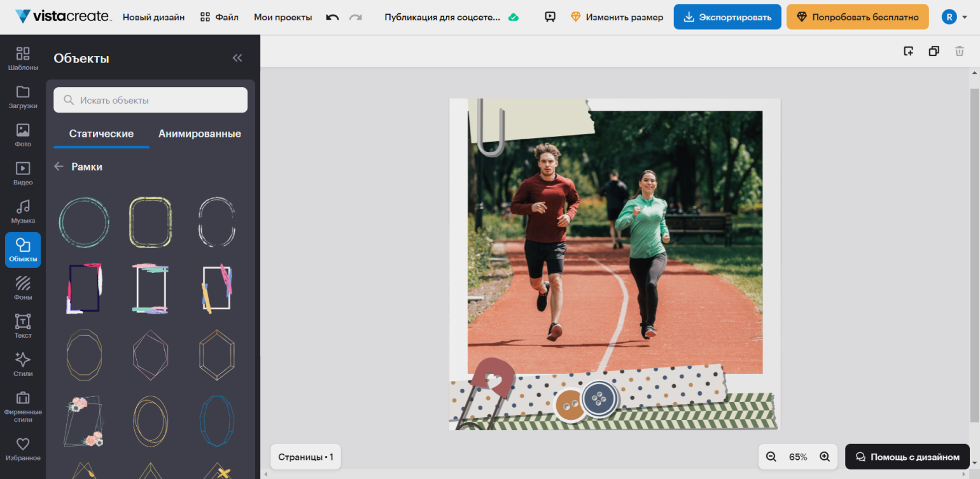Select the blue button decoration on canvas
980x479 pixels.
pyautogui.click(x=599, y=399)
